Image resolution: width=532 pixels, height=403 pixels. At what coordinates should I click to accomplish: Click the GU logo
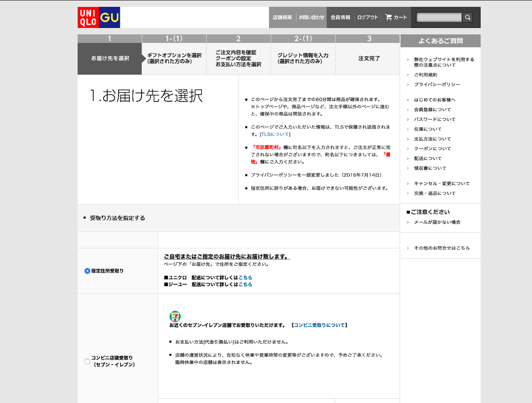pyautogui.click(x=110, y=17)
